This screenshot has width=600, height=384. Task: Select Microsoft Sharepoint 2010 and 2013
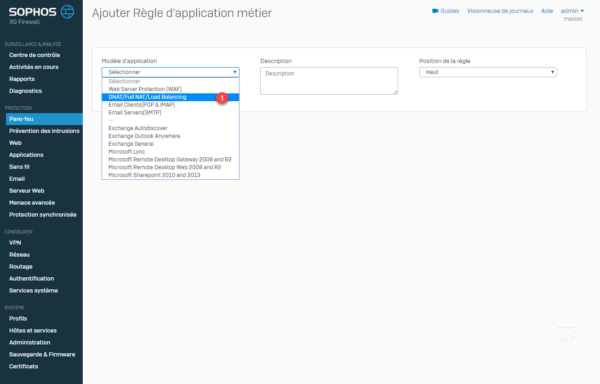click(x=154, y=175)
